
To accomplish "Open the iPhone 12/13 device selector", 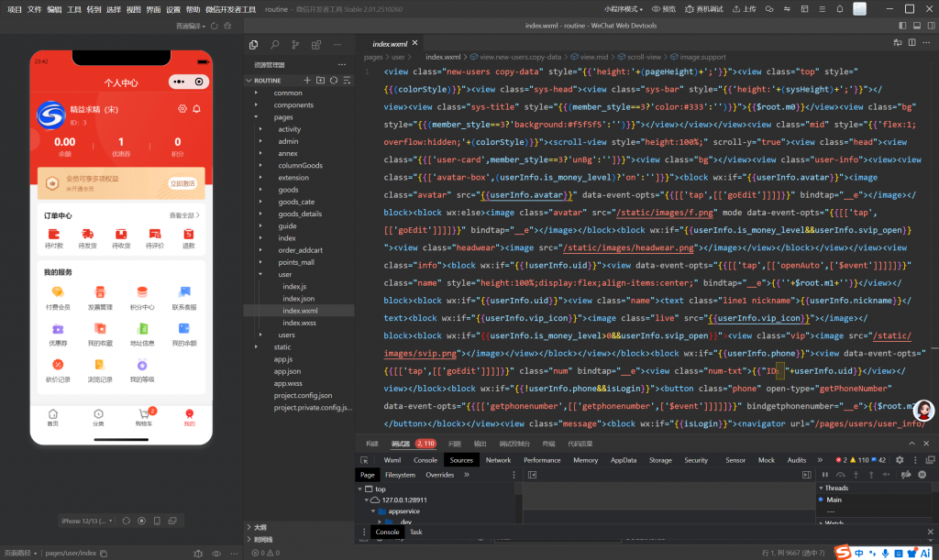I will 87,521.
